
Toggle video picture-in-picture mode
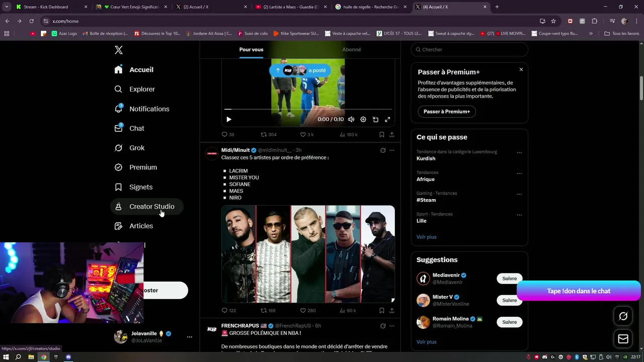pos(375,119)
